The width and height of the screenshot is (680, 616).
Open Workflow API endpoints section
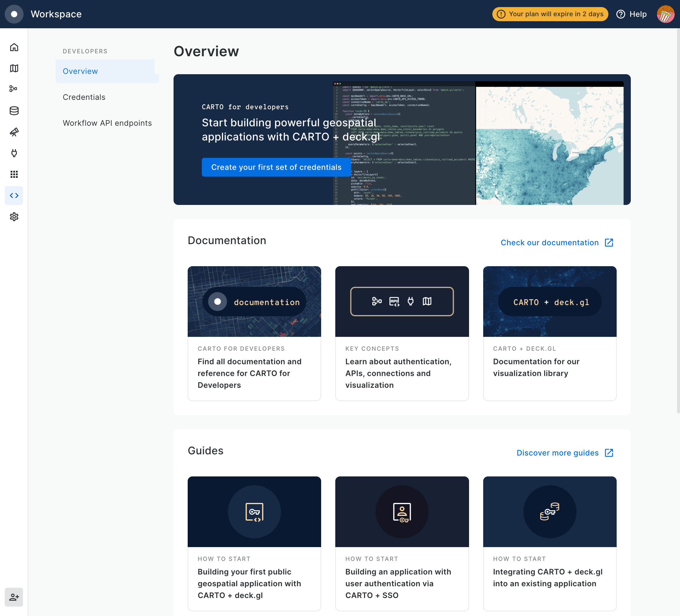(x=107, y=123)
